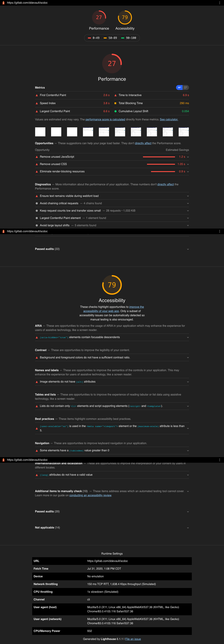This screenshot has height=644, width=224.
Task: Expand the Ensure text remains visible chevron
Action: [x=188, y=196]
